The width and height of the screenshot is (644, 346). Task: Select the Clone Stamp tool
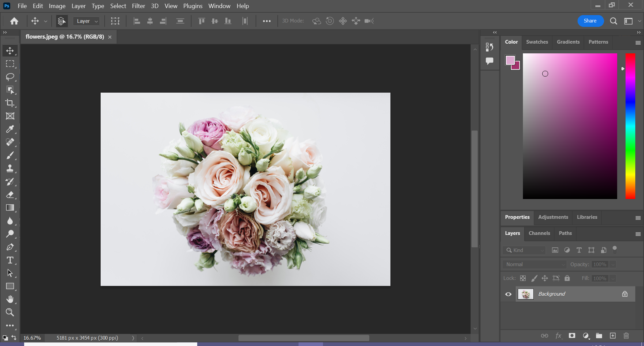[10, 168]
